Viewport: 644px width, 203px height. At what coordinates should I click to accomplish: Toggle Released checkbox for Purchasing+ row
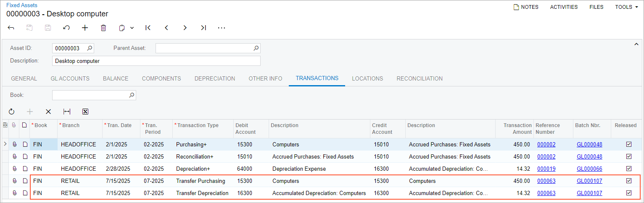pyautogui.click(x=629, y=144)
